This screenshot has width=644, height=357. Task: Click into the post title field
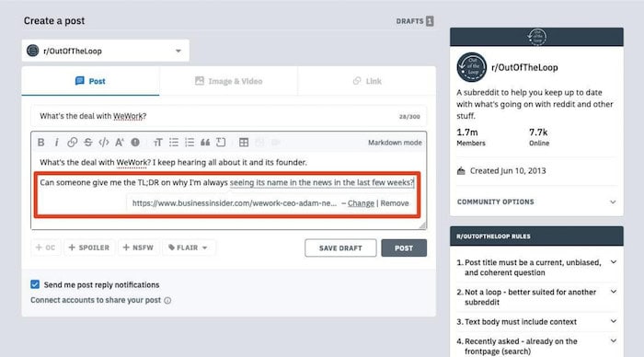[x=228, y=116]
